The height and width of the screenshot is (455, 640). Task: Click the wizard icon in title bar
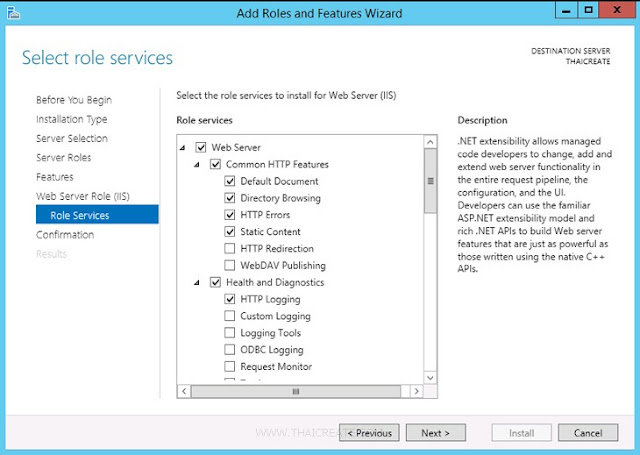tap(13, 13)
